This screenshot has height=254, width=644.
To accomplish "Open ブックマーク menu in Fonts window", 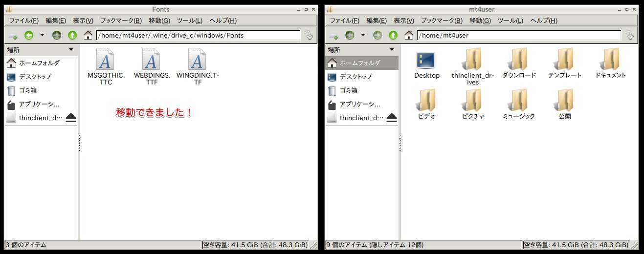I will [121, 21].
